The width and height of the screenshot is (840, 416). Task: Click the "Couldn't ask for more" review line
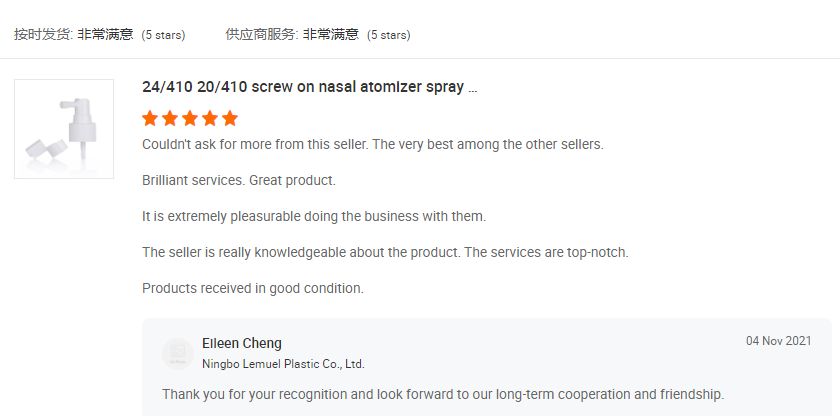373,144
